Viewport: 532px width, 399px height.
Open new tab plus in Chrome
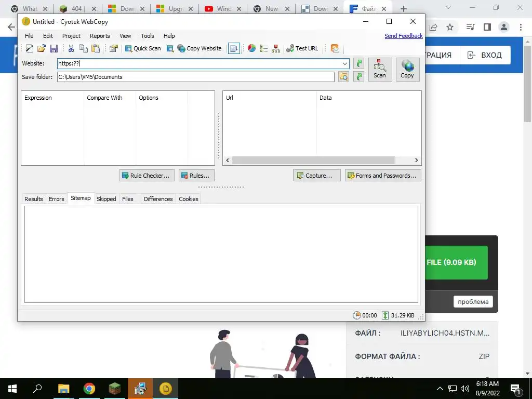tap(403, 9)
